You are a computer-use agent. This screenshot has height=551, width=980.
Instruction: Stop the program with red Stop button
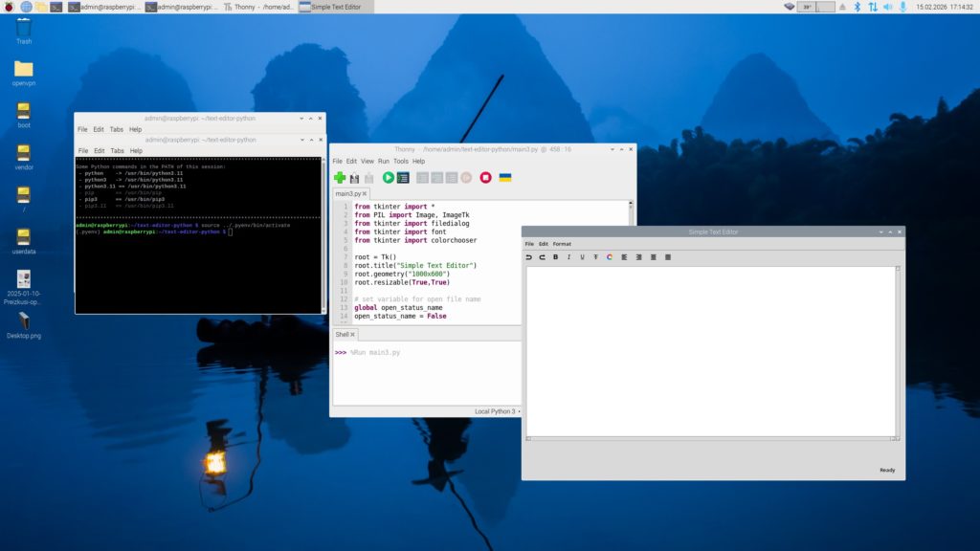click(485, 177)
